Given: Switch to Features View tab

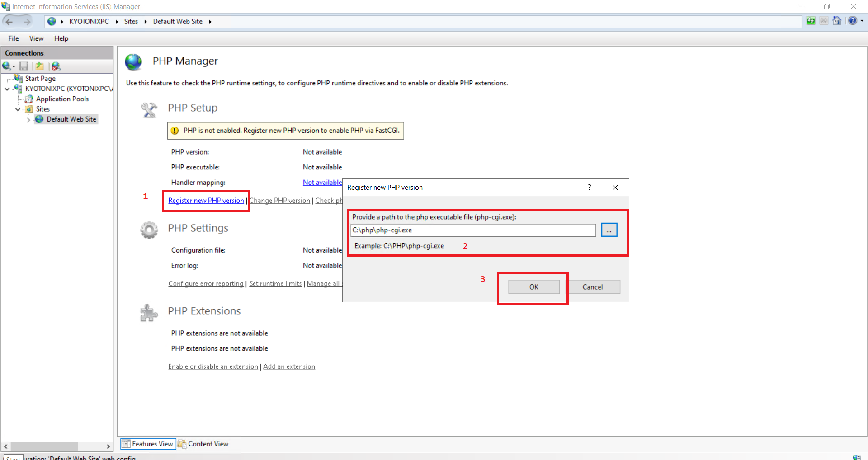Looking at the screenshot, I should [148, 444].
